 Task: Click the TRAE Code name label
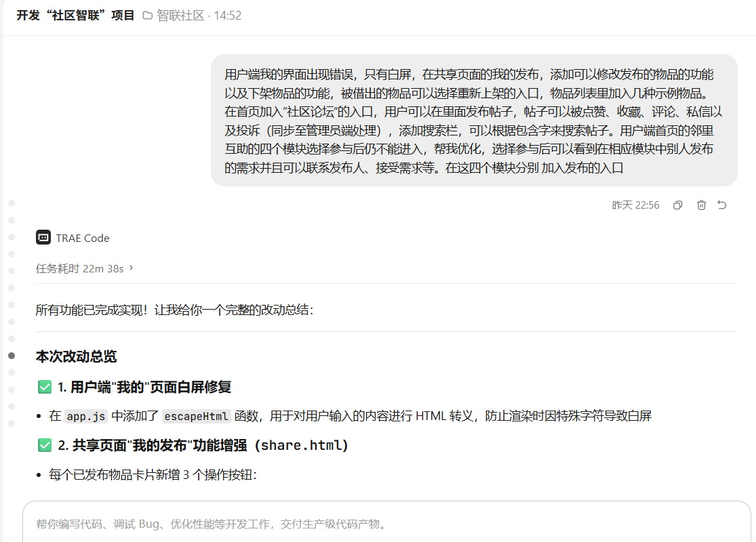point(83,238)
